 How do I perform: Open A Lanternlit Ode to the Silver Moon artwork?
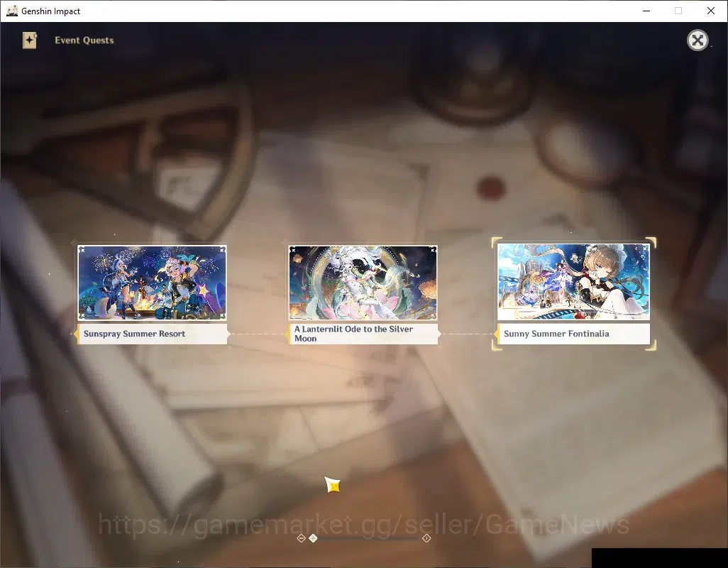(x=363, y=283)
